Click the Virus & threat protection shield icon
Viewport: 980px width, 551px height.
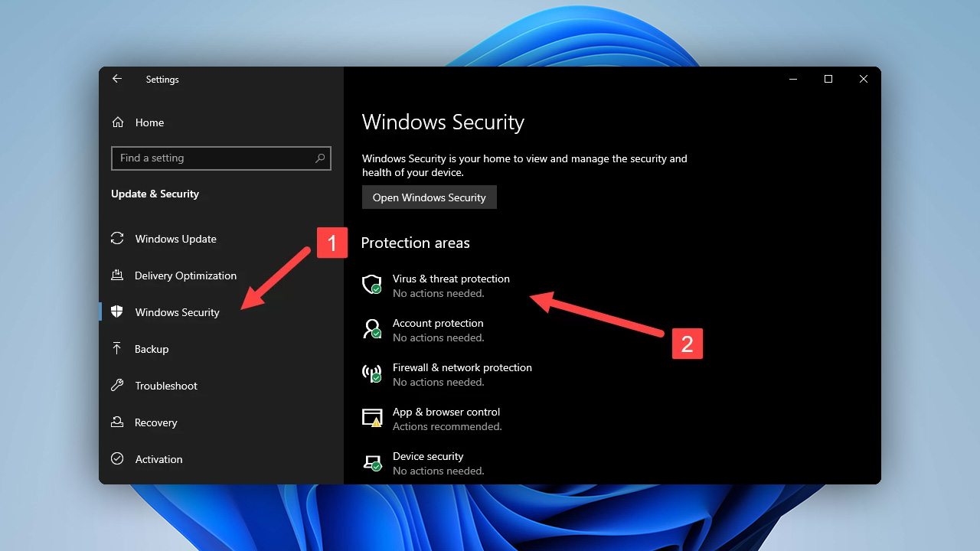pos(371,285)
